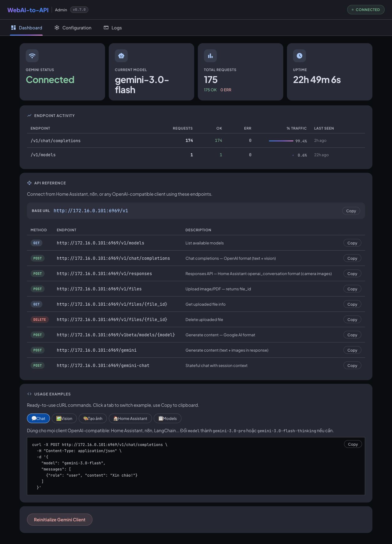
Task: Click the 22h ago last seen cell
Action: coord(321,155)
